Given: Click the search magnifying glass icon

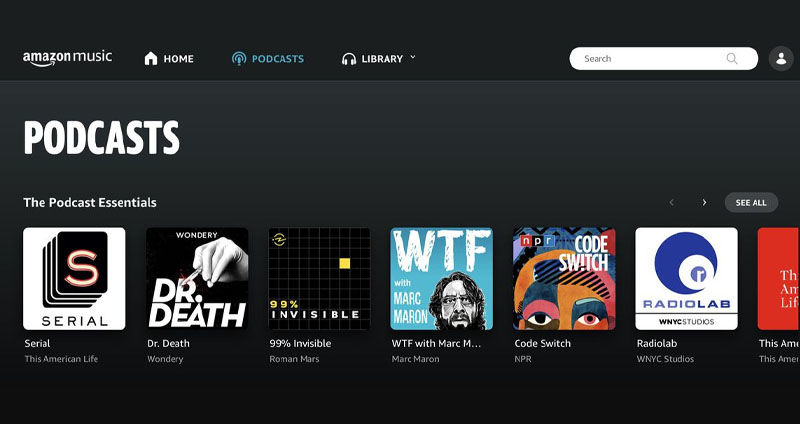Looking at the screenshot, I should (732, 59).
